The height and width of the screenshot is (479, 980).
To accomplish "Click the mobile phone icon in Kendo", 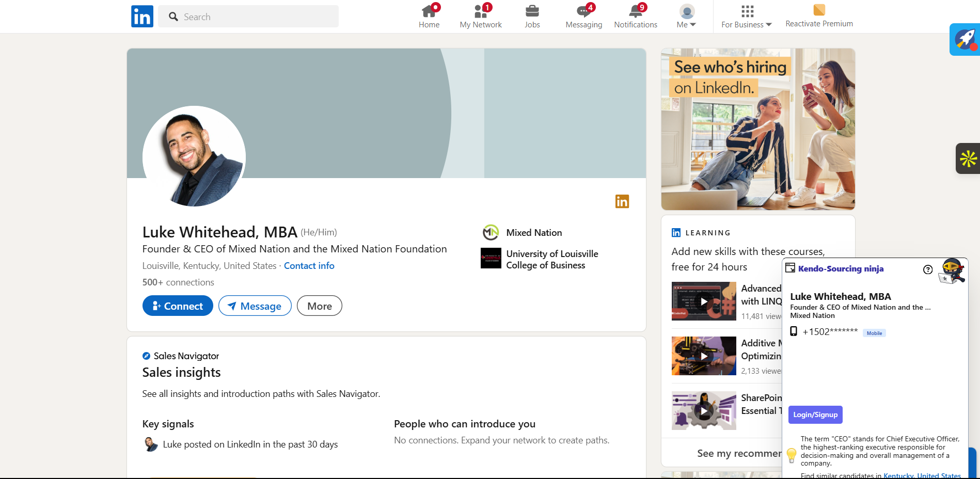I will (794, 331).
